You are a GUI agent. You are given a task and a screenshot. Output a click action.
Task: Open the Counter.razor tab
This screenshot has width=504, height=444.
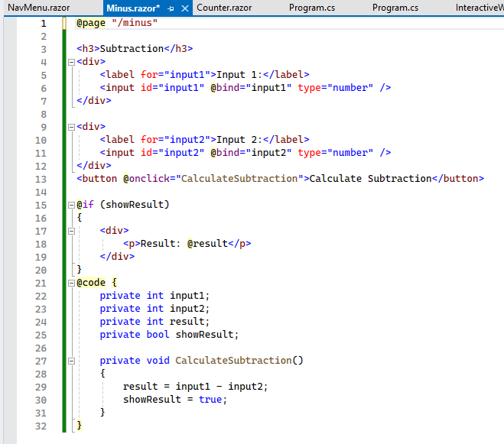pyautogui.click(x=224, y=8)
